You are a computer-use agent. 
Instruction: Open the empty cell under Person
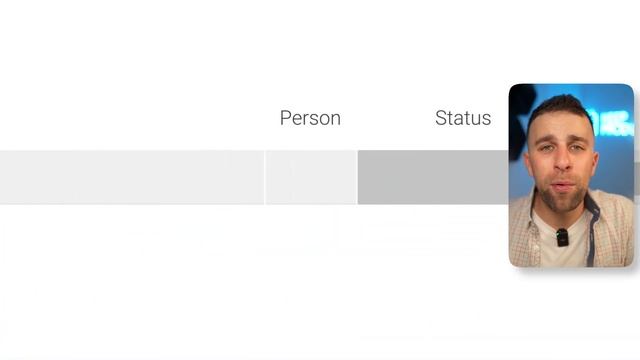pos(311,177)
